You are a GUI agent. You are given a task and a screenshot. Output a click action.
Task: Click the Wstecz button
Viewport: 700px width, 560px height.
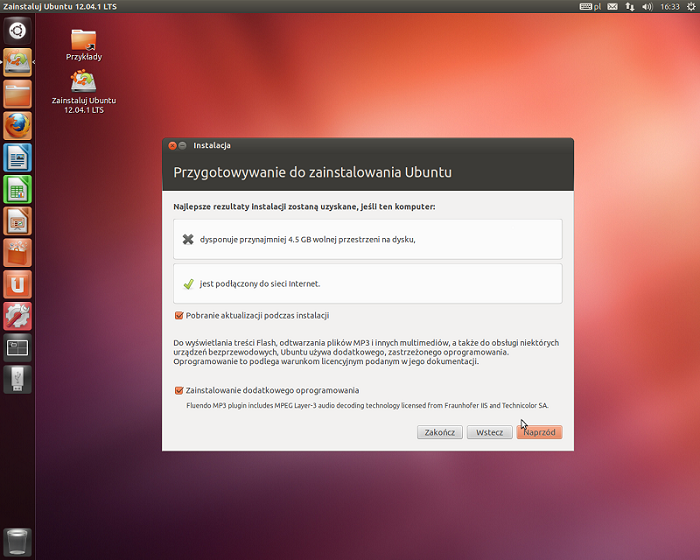tap(489, 432)
